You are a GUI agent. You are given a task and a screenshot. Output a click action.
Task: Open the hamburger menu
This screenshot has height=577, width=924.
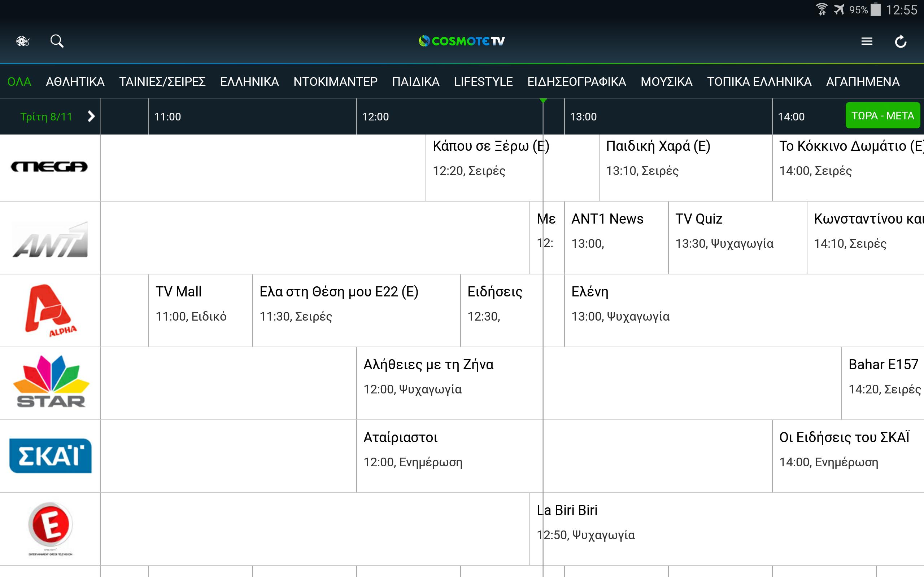(x=867, y=41)
